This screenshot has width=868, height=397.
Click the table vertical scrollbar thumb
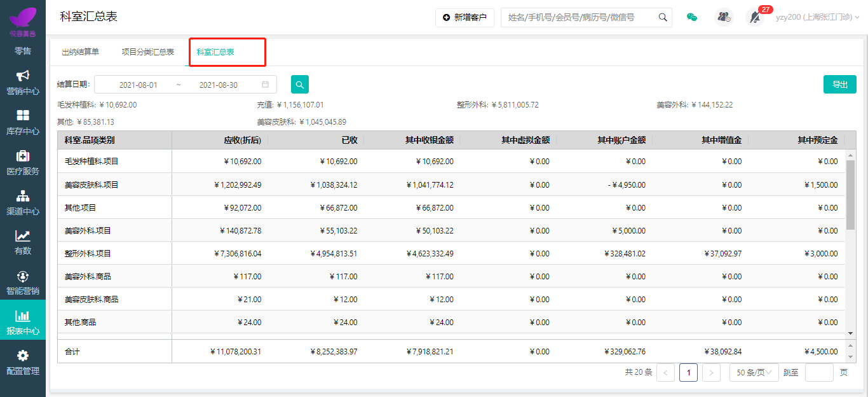click(x=850, y=193)
